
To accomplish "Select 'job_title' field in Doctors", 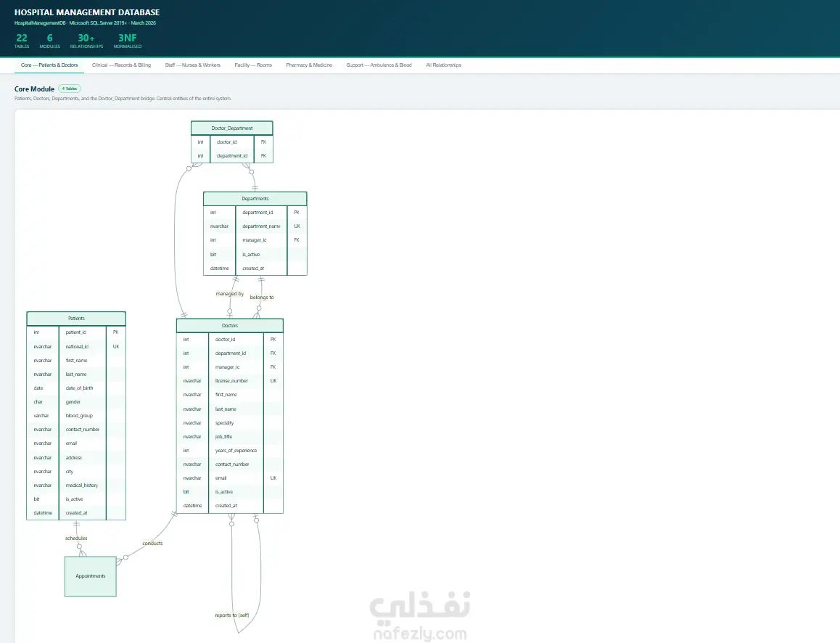I will (230, 437).
